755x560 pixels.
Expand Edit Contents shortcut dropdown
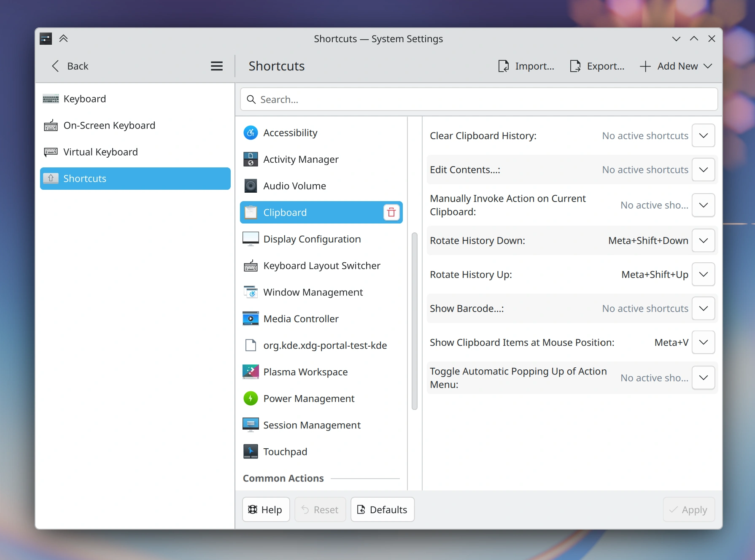[x=703, y=170]
